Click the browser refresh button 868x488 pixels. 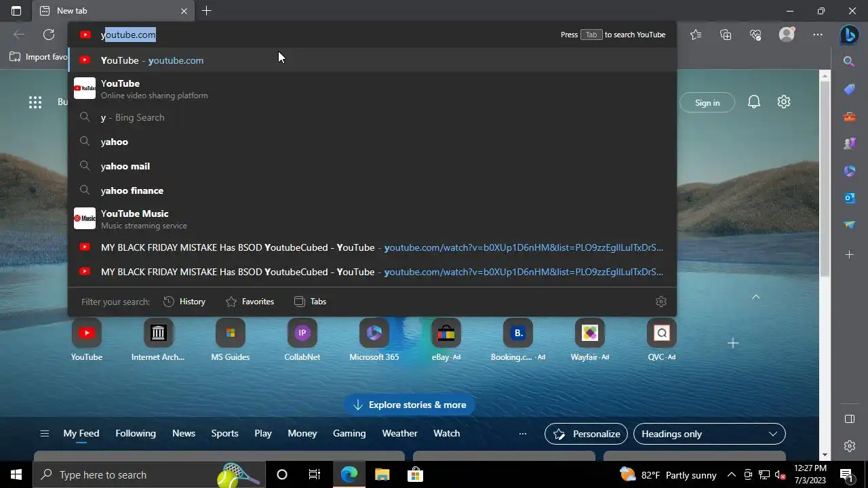[x=49, y=35]
